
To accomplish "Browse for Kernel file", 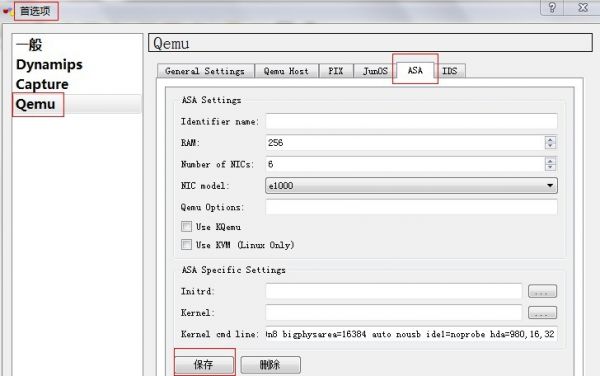I will 542,313.
